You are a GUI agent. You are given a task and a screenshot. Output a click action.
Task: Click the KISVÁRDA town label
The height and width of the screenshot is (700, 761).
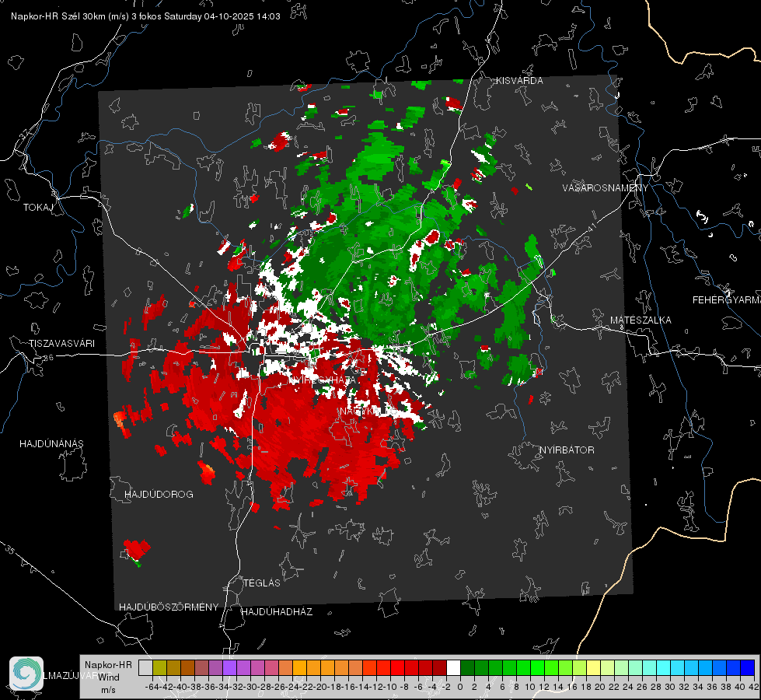(519, 81)
